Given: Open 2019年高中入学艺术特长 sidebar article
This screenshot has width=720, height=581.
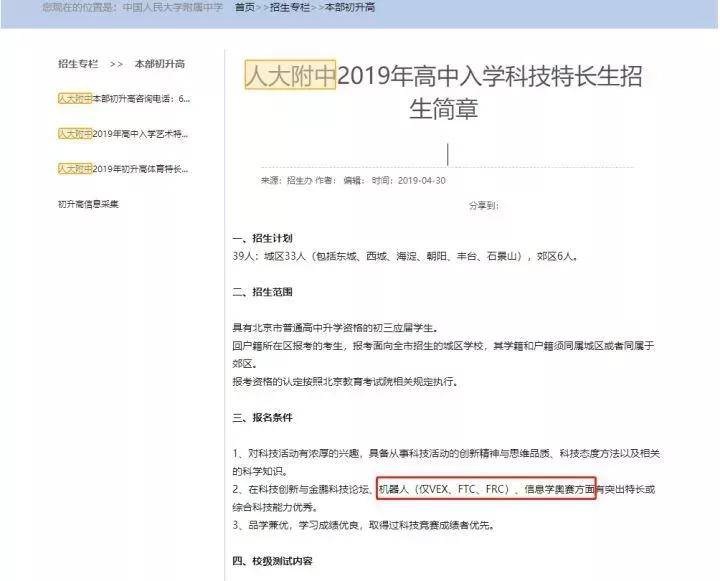Looking at the screenshot, I should coord(123,134).
